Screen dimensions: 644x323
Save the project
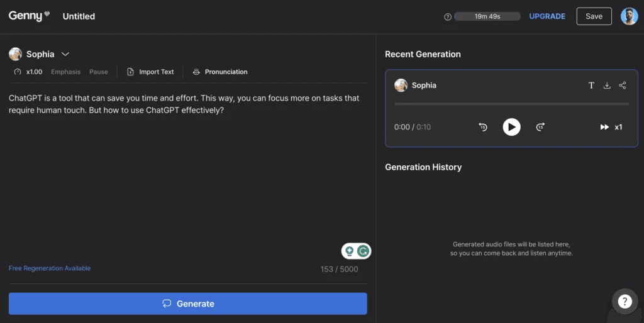click(594, 16)
